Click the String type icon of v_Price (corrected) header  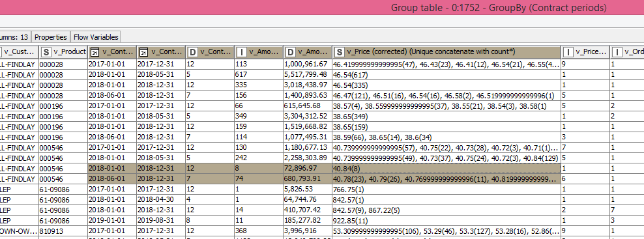(339, 51)
